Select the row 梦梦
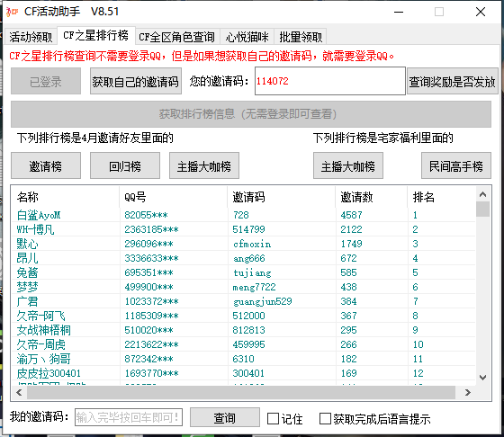 click(243, 287)
